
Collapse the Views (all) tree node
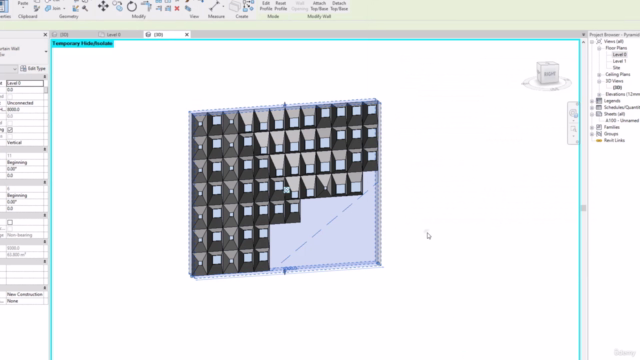coord(592,41)
